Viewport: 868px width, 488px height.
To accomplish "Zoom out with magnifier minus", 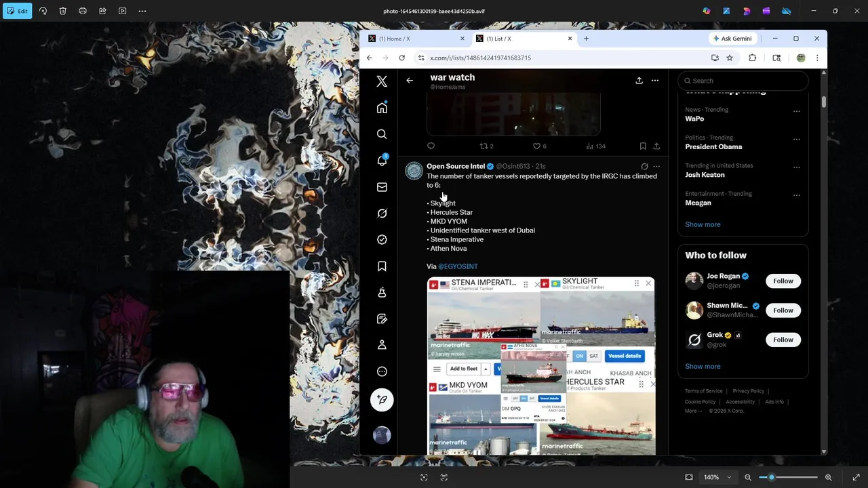I will click(748, 477).
